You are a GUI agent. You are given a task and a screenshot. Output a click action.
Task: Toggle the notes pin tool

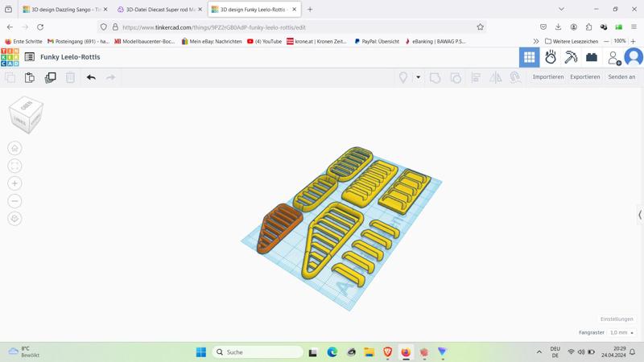pyautogui.click(x=403, y=77)
